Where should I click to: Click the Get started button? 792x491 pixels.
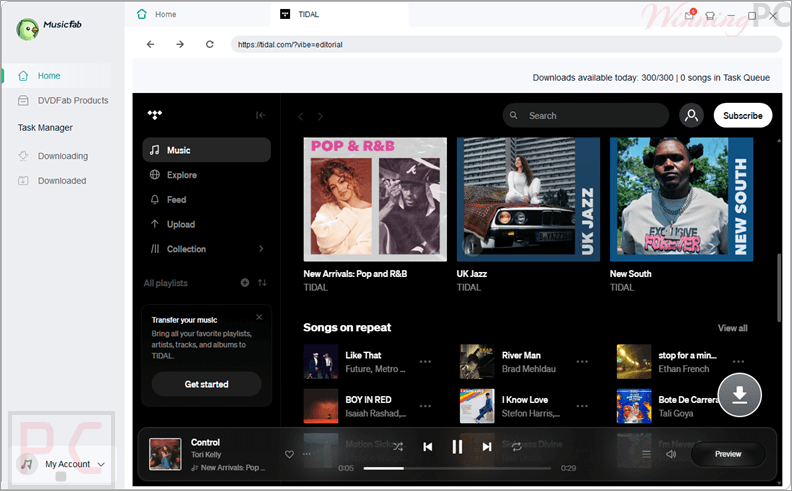207,384
